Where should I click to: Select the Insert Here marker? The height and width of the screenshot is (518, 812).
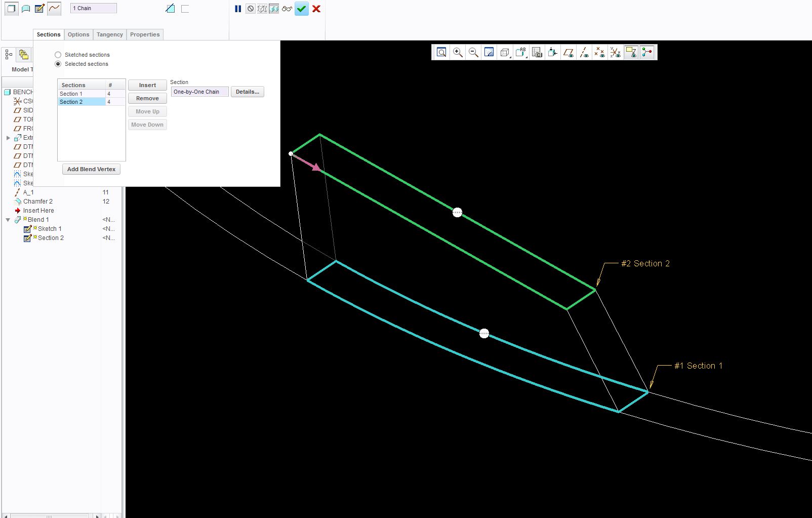(x=38, y=211)
